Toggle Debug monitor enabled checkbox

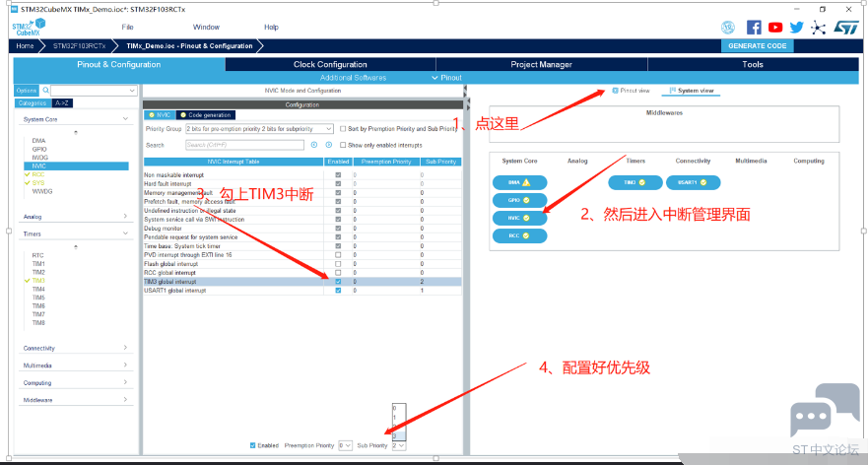point(338,229)
